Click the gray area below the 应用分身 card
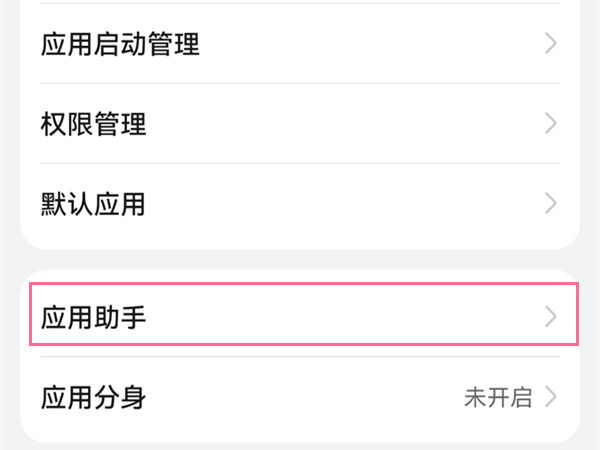Viewport: 600px width, 450px height. click(x=300, y=446)
